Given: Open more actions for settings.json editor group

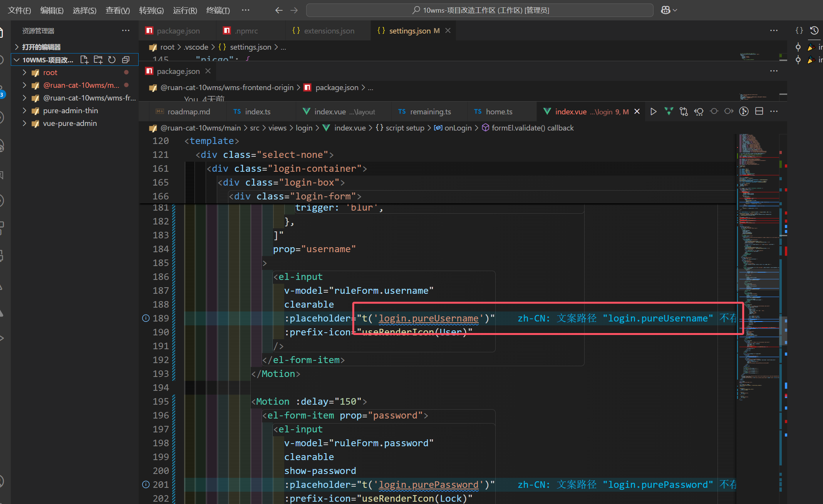Looking at the screenshot, I should tap(774, 30).
